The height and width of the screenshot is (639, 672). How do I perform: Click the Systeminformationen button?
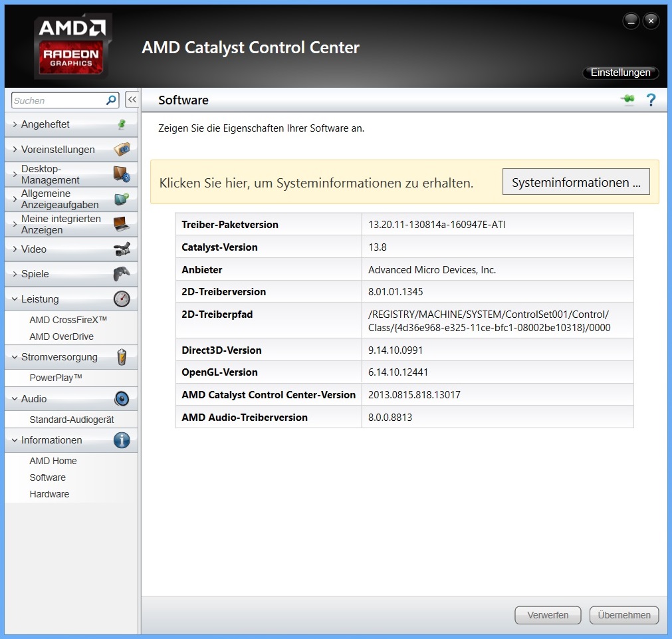point(576,182)
